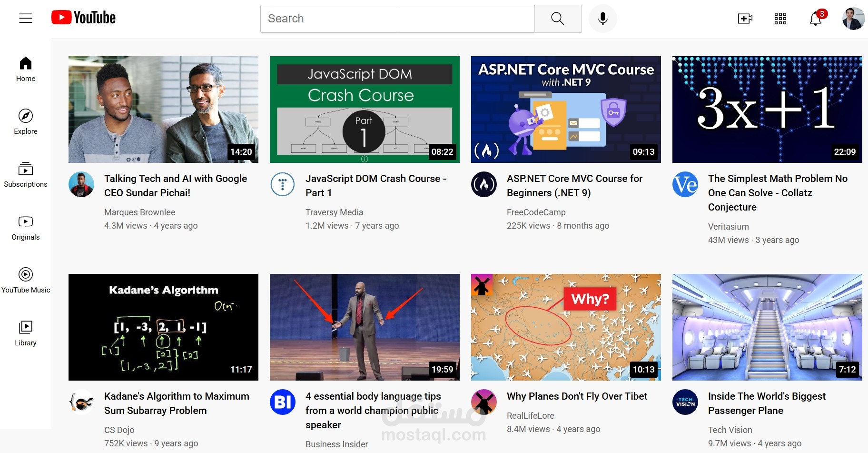Open Library in sidebar

(26, 334)
